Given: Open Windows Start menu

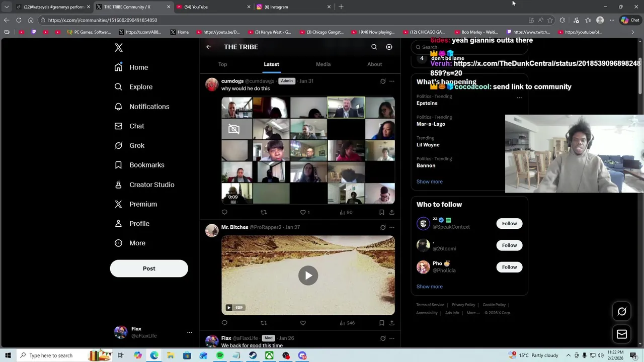Looking at the screenshot, I should [8, 355].
